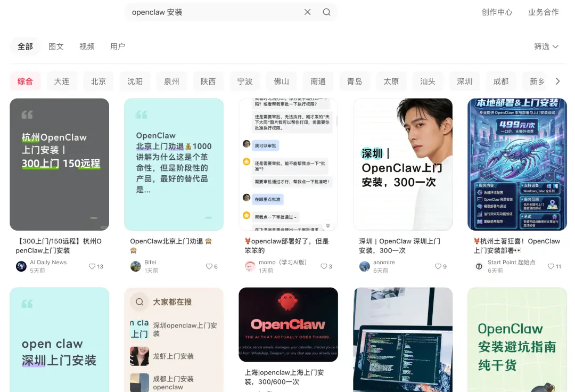The height and width of the screenshot is (392, 575).
Task: Select the 北京 city filter
Action: [98, 81]
